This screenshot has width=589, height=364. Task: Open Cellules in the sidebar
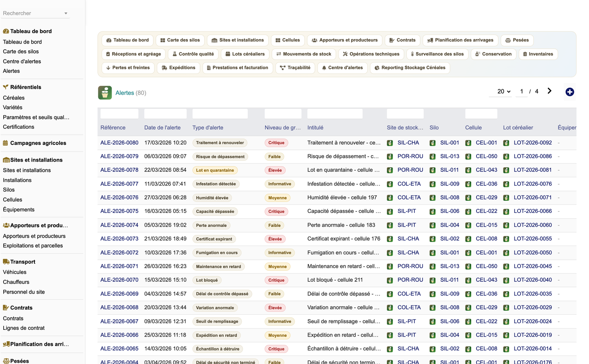pyautogui.click(x=13, y=200)
